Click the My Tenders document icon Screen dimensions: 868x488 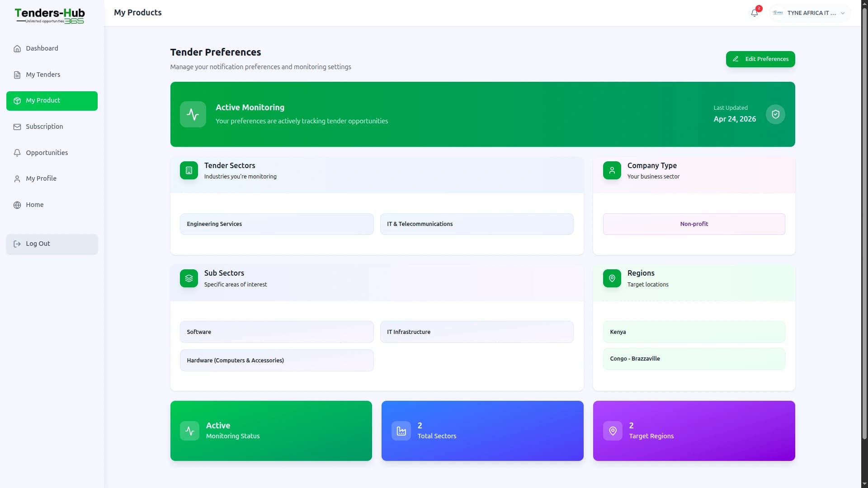pyautogui.click(x=17, y=75)
